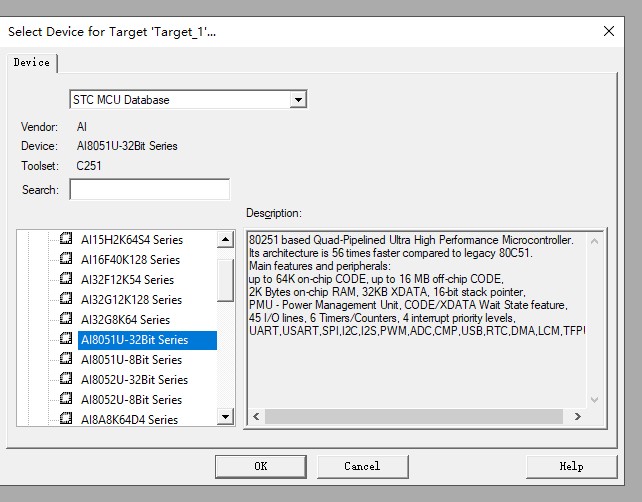Pick AI32G12K128 Series entry
642x502 pixels.
131,300
